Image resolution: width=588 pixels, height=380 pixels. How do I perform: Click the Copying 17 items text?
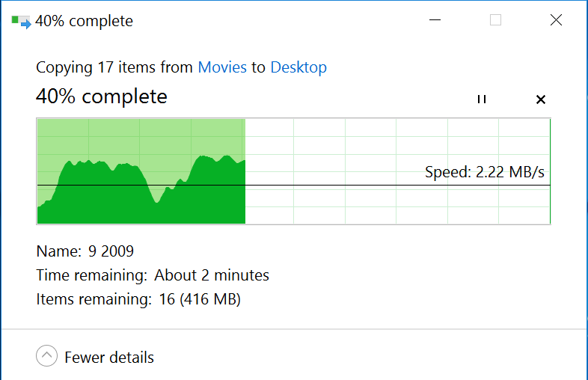pos(114,67)
